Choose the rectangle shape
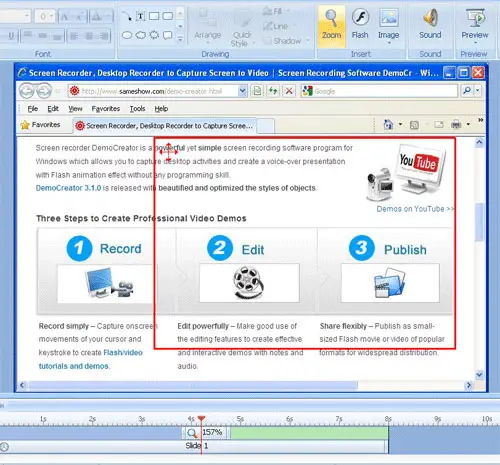This screenshot has height=465, width=500. point(154,16)
